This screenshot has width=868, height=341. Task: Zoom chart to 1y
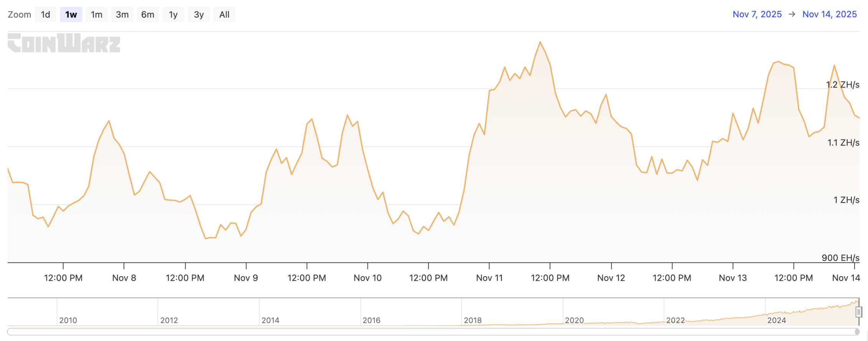[173, 15]
